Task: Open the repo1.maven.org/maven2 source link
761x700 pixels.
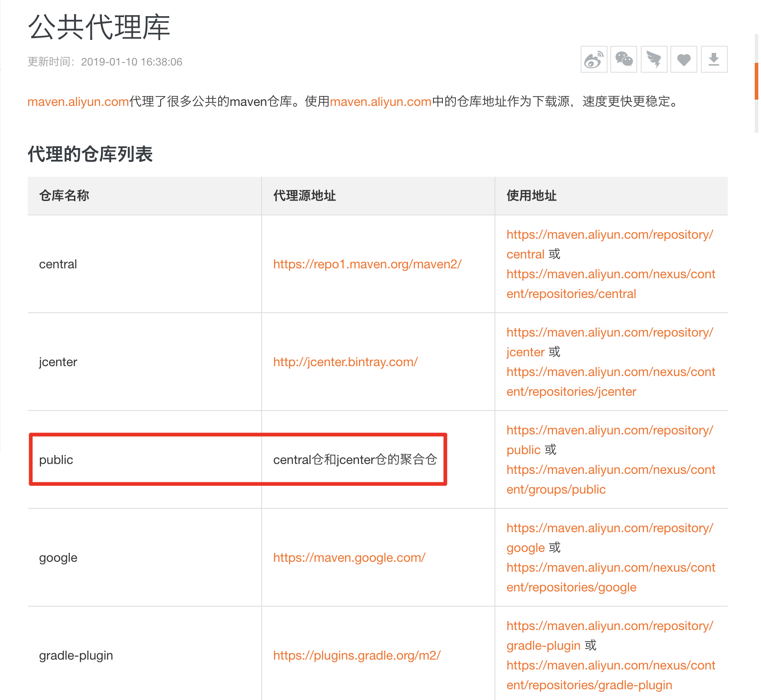Action: (367, 264)
